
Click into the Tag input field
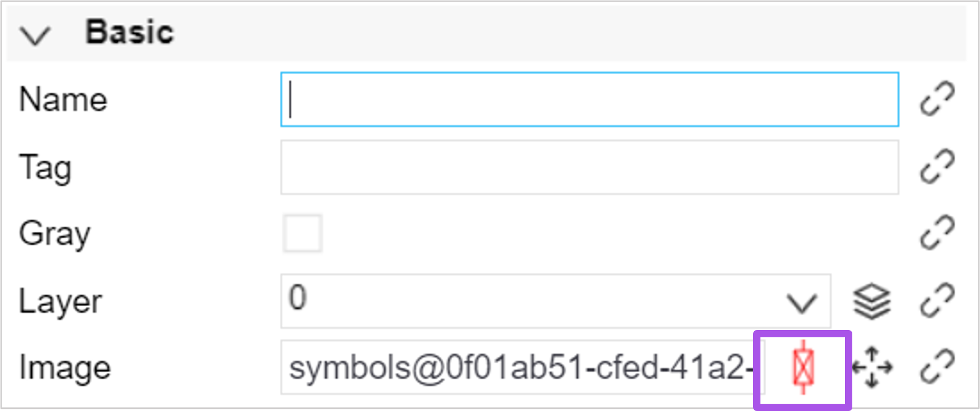[589, 167]
